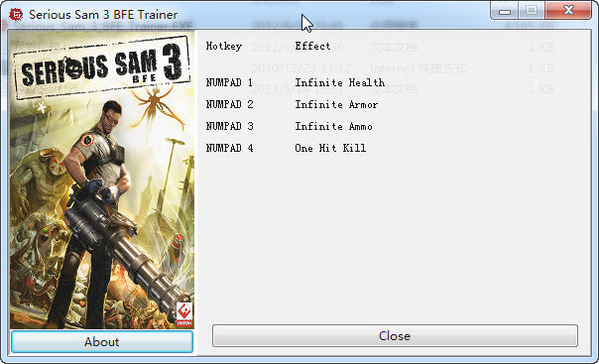Image resolution: width=599 pixels, height=364 pixels.
Task: Close the trainer using Close button
Action: click(x=395, y=336)
